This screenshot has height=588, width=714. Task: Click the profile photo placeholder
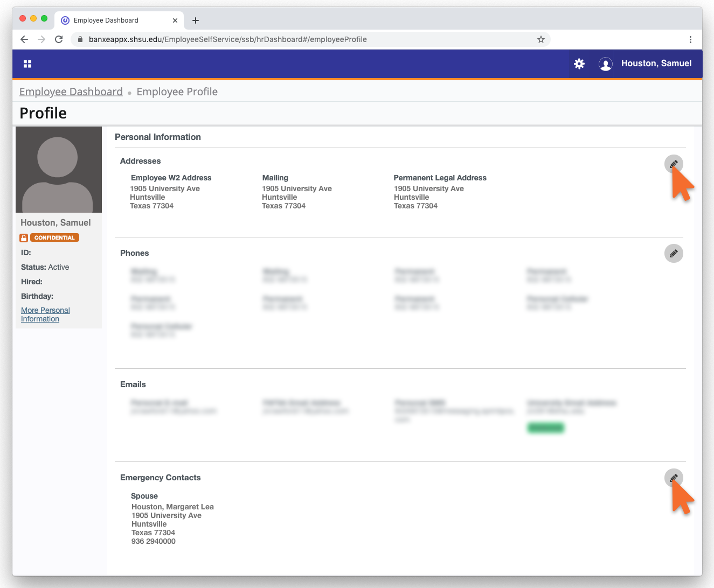pos(58,170)
